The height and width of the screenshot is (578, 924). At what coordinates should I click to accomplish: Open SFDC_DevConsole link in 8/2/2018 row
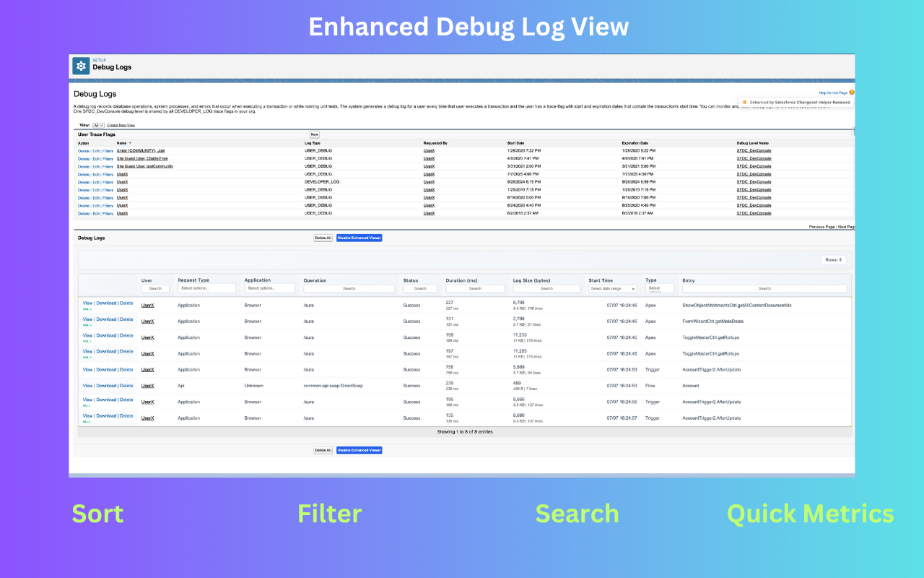pyautogui.click(x=754, y=213)
